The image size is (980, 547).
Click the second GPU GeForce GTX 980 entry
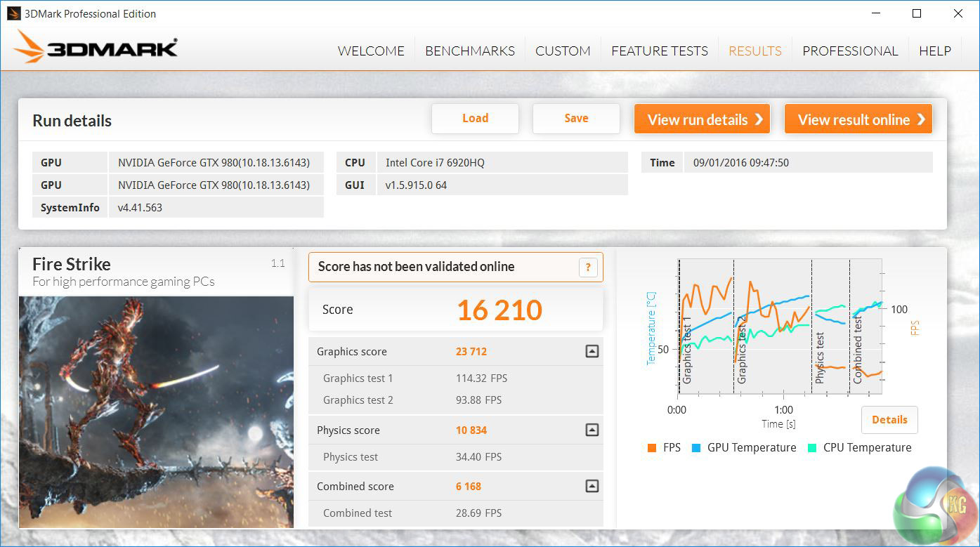click(214, 185)
